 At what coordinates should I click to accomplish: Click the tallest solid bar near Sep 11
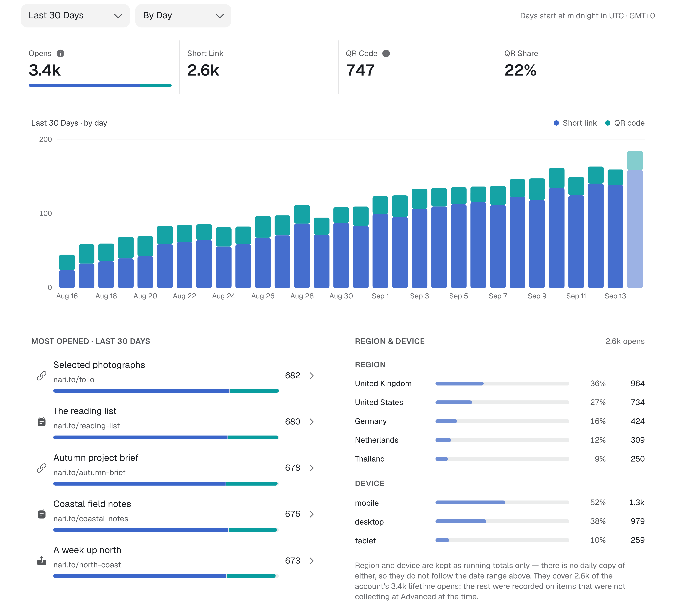click(596, 227)
